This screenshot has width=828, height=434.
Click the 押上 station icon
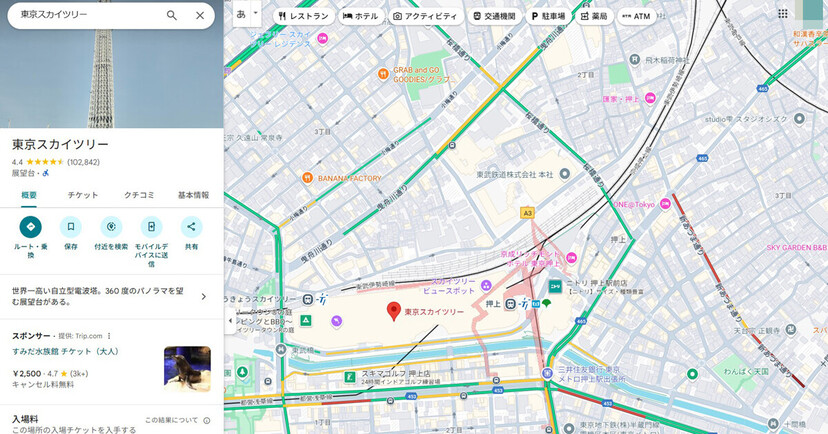(x=511, y=304)
